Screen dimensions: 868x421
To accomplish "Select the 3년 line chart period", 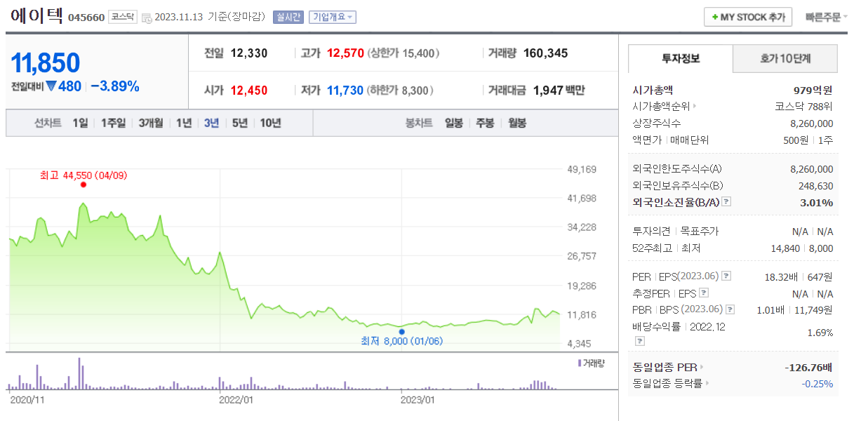I will [211, 123].
